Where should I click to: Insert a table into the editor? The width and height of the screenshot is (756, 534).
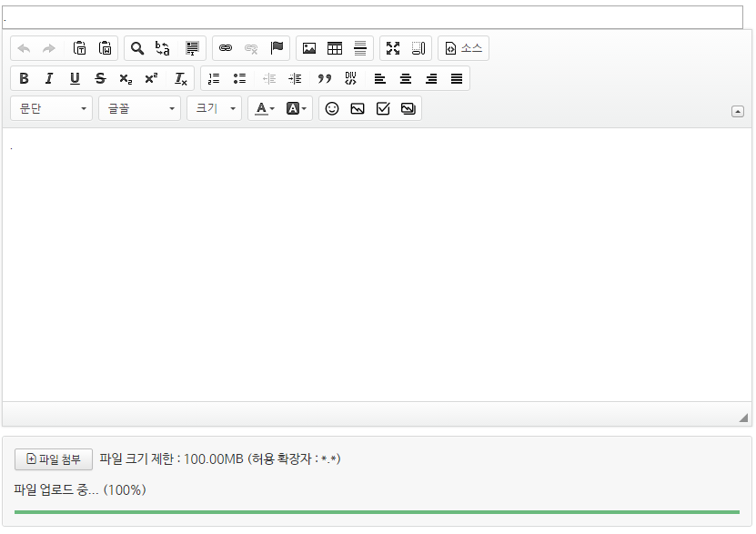point(335,48)
